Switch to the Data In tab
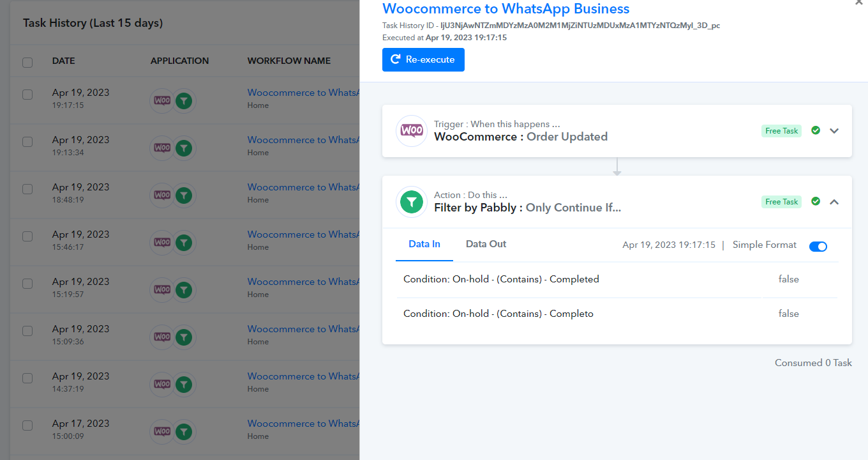The image size is (868, 460). pos(424,244)
